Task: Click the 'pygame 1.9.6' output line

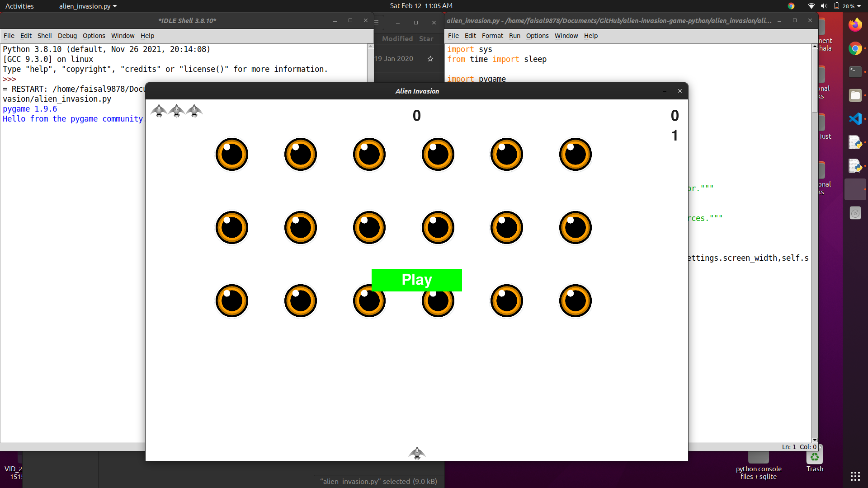Action: [30, 109]
